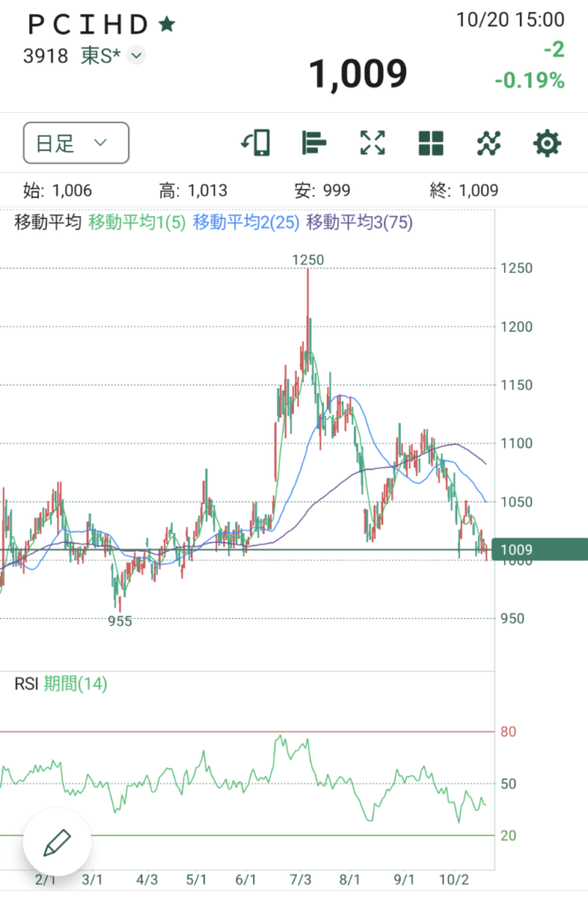Click the 955 low price marker
588x904 pixels.
120,621
